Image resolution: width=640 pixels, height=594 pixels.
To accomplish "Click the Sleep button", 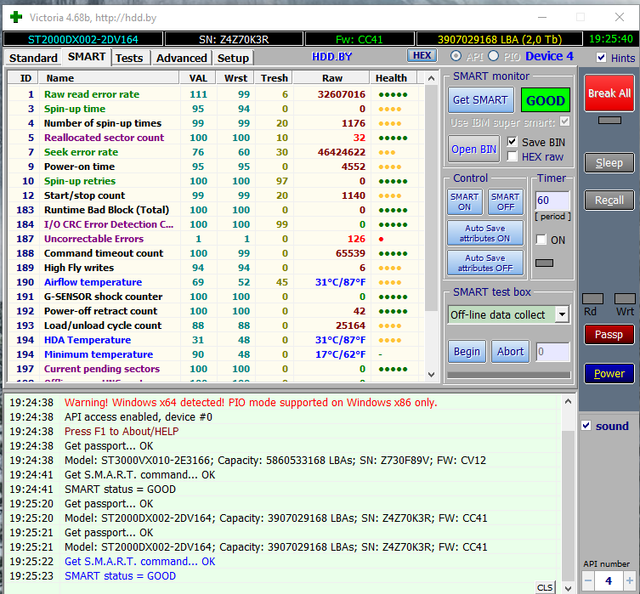I will point(609,163).
